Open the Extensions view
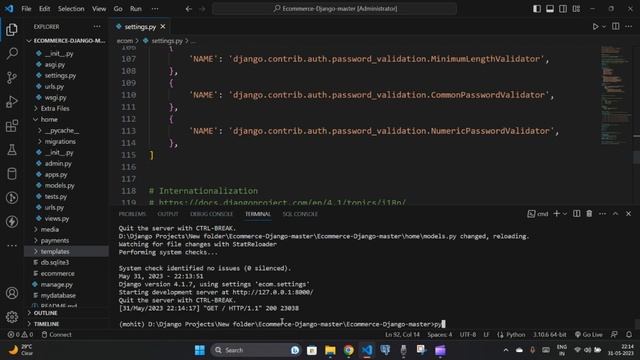The width and height of the screenshot is (640, 360). pyautogui.click(x=12, y=126)
